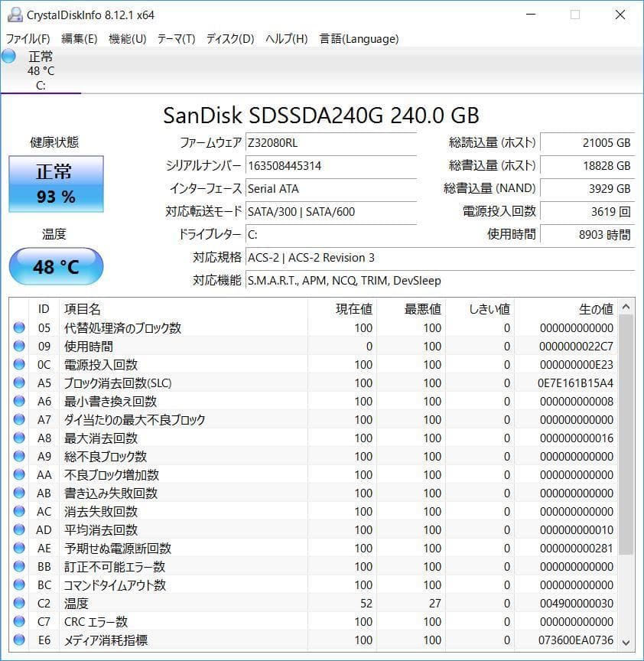This screenshot has height=661, width=644.
Task: Select the ファームウェア value field showing Z32080RL
Action: tap(330, 142)
